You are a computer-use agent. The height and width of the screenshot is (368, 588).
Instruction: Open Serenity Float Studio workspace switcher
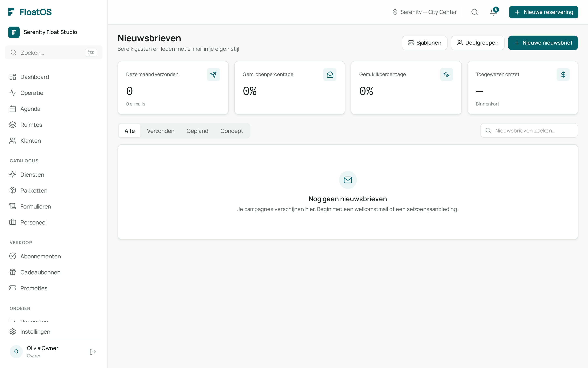[53, 32]
